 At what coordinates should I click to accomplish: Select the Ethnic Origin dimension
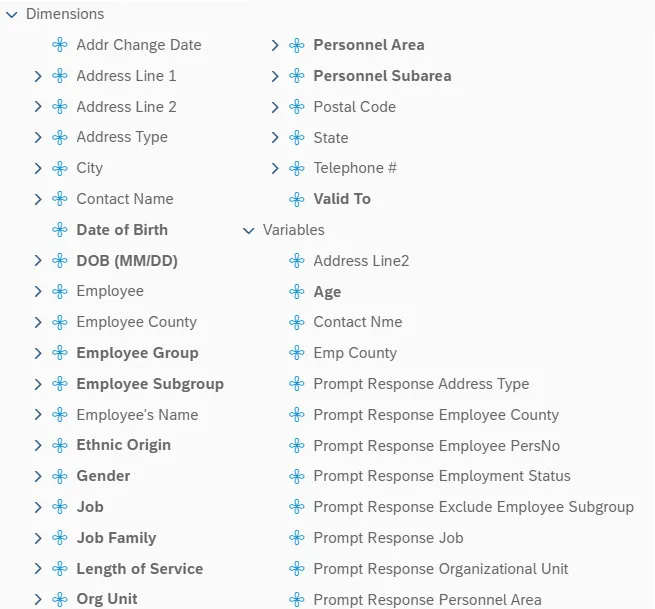click(x=123, y=445)
